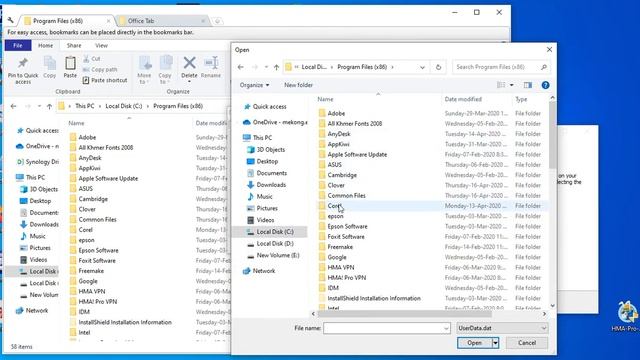Image resolution: width=640 pixels, height=360 pixels.
Task: Click the Help icon in Open dialog
Action: tap(545, 85)
